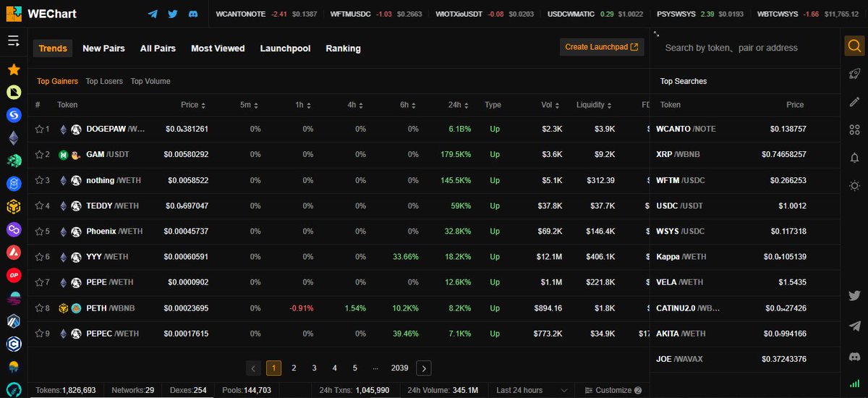Select the Fantom network in left sidebar
This screenshot has width=868, height=398.
pyautogui.click(x=13, y=184)
